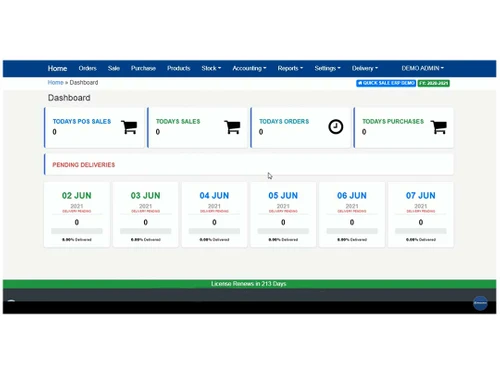Viewport: 500px width, 375px height.
Task: Click the Delivered percentage under 02 JUN
Action: 77,240
